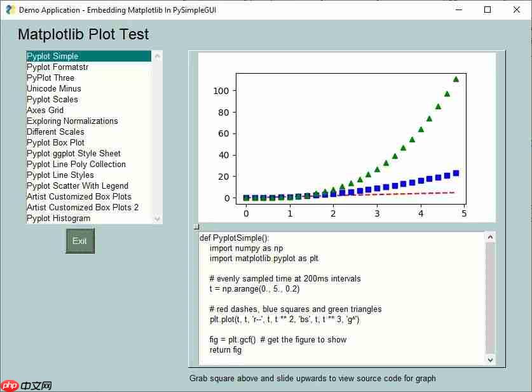
Task: Select Different Scales in listbox
Action: [x=88, y=132]
